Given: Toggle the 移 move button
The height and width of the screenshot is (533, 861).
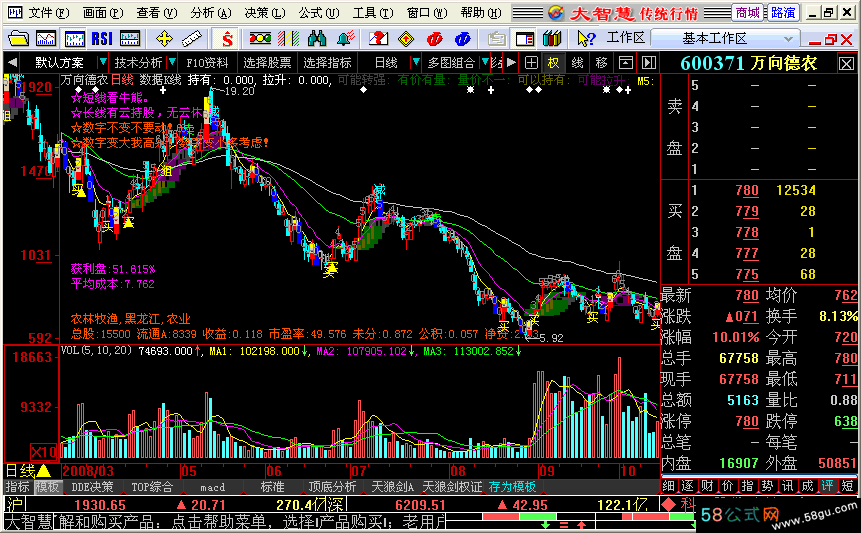Looking at the screenshot, I should click(601, 63).
